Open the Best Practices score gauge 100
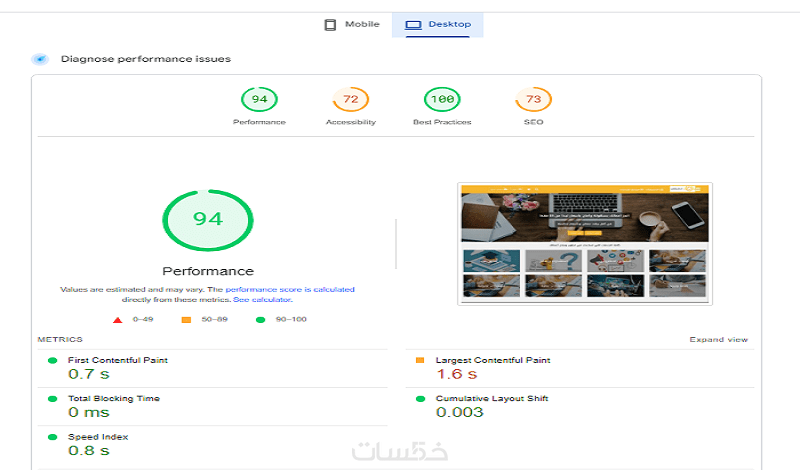 (x=442, y=99)
